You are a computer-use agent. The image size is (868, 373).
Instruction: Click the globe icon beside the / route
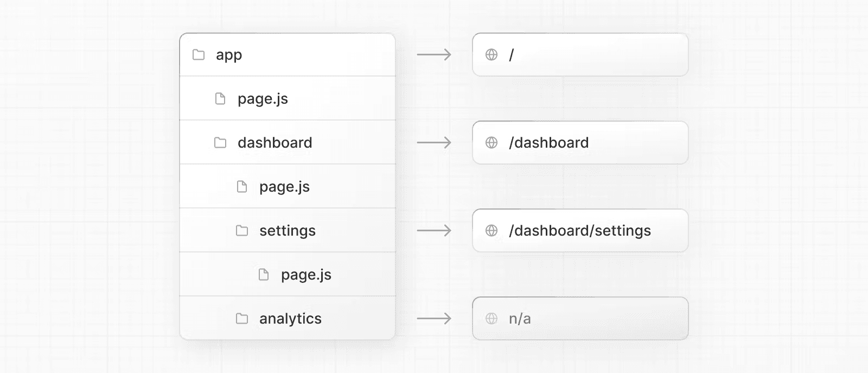[x=492, y=55]
